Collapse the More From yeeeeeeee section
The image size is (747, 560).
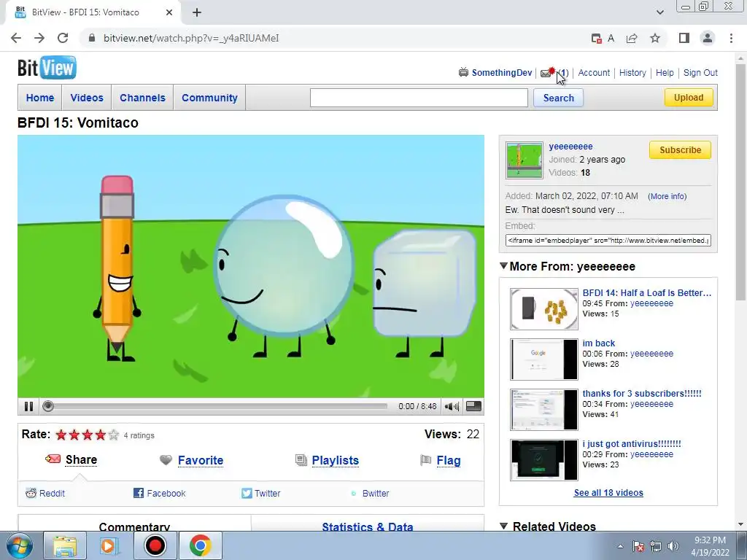click(x=503, y=265)
